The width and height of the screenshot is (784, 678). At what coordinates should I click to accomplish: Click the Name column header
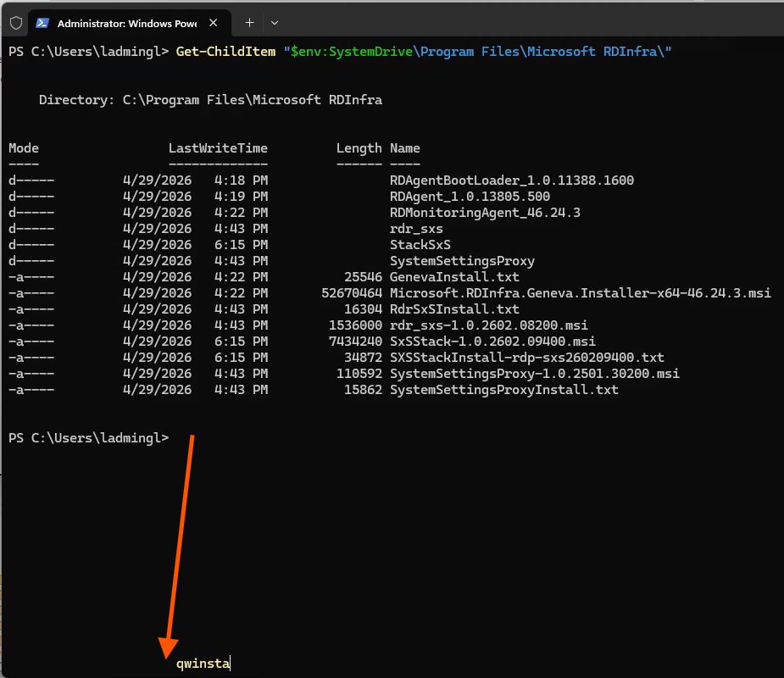[405, 148]
